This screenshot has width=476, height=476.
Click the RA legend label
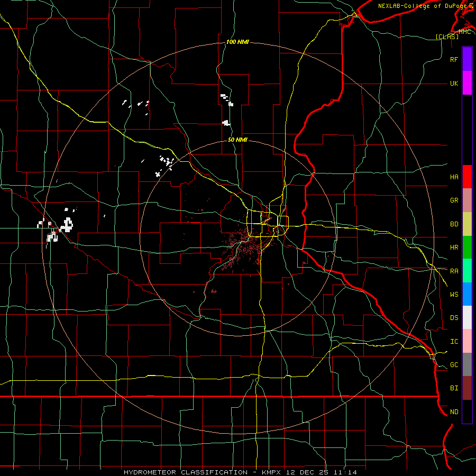[454, 271]
